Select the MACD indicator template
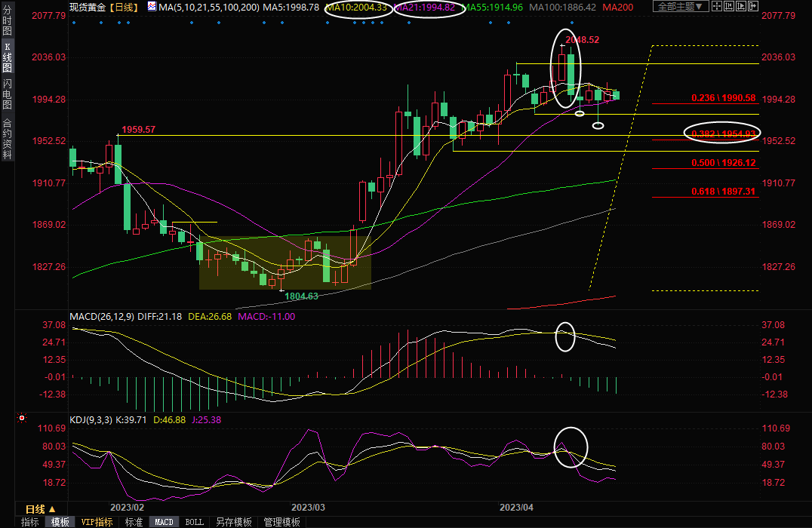 coord(164,522)
